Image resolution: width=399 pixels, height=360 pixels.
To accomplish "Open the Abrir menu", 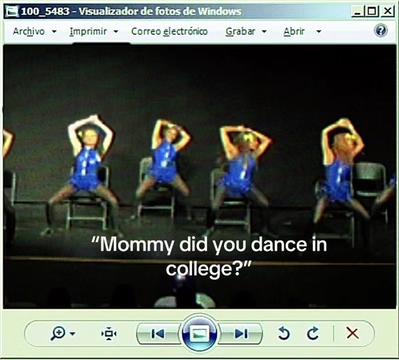I will pyautogui.click(x=294, y=31).
